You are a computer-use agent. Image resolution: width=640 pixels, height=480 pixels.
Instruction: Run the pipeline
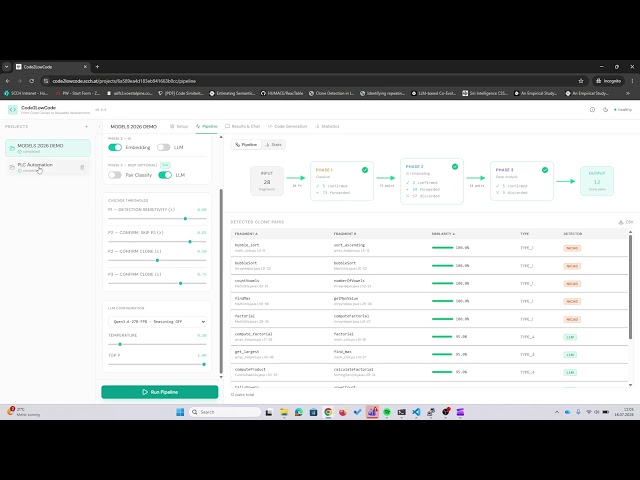pyautogui.click(x=160, y=392)
